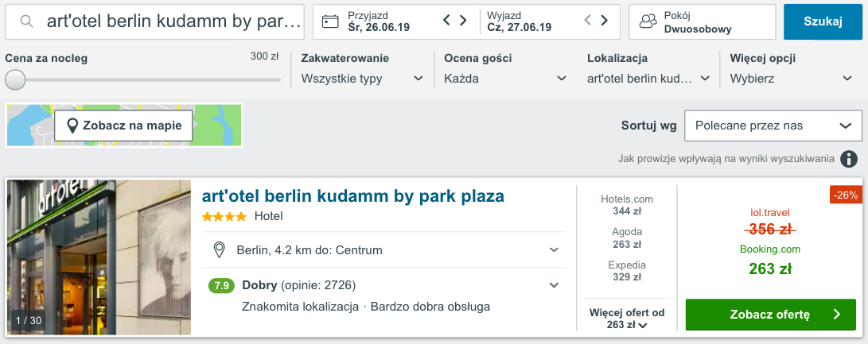Click the 1 / 30 photo counter

pos(29,320)
